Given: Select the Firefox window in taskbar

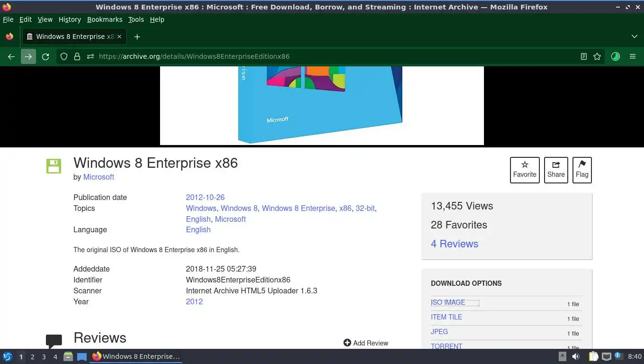Looking at the screenshot, I should pos(136,356).
